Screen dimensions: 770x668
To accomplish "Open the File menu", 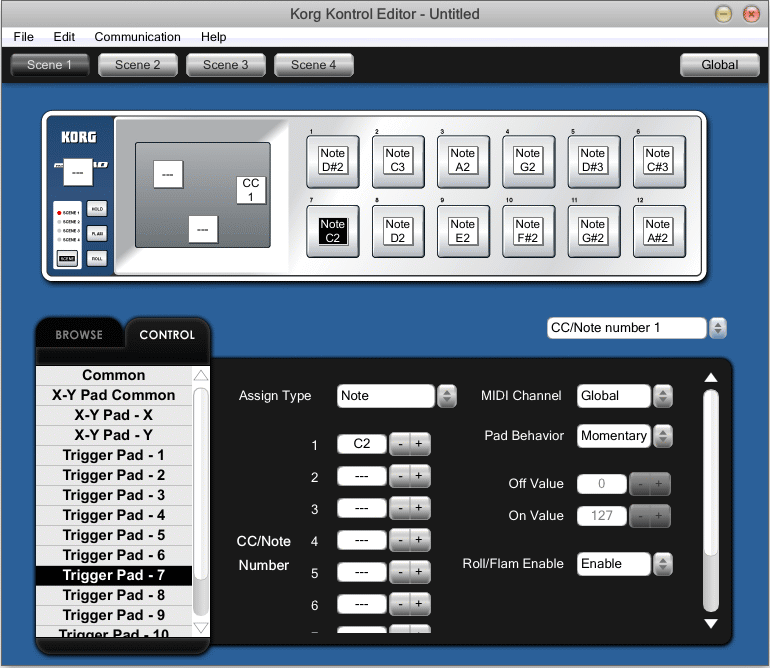I will 24,37.
